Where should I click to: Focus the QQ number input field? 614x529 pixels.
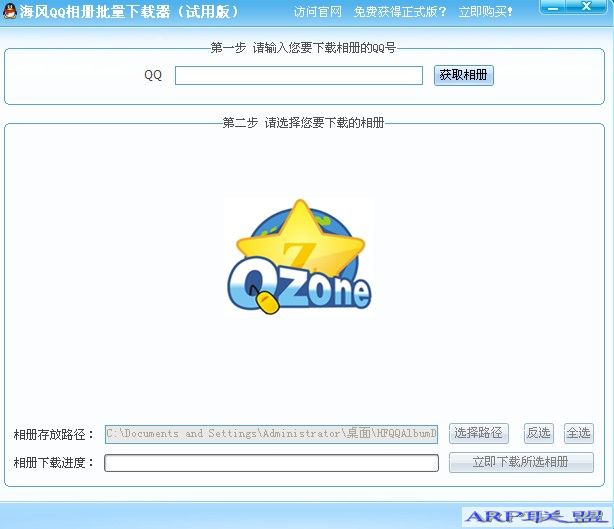[299, 76]
